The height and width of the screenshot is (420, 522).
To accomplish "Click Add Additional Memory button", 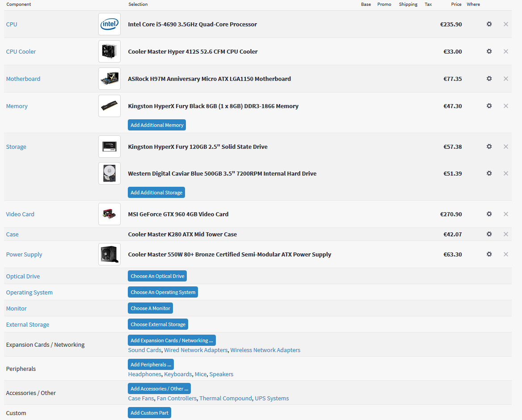I will tap(157, 125).
